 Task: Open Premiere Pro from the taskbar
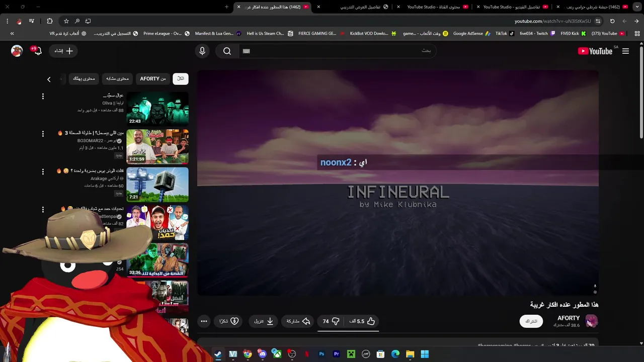[336, 354]
